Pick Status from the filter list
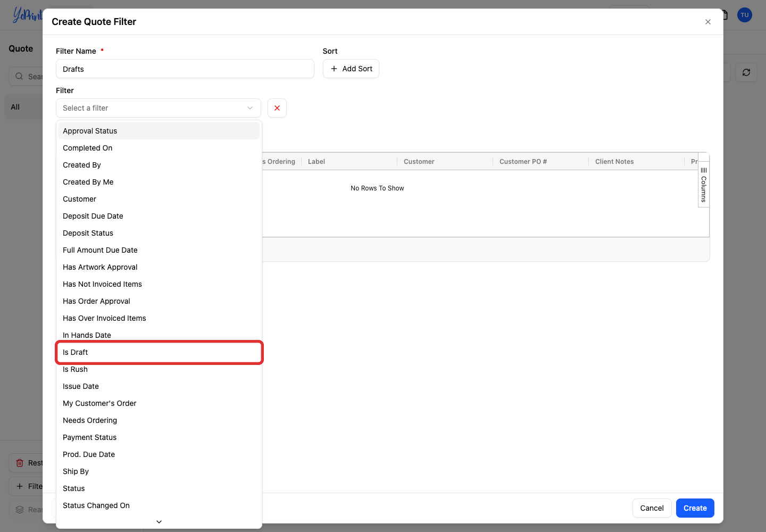 tap(159, 488)
